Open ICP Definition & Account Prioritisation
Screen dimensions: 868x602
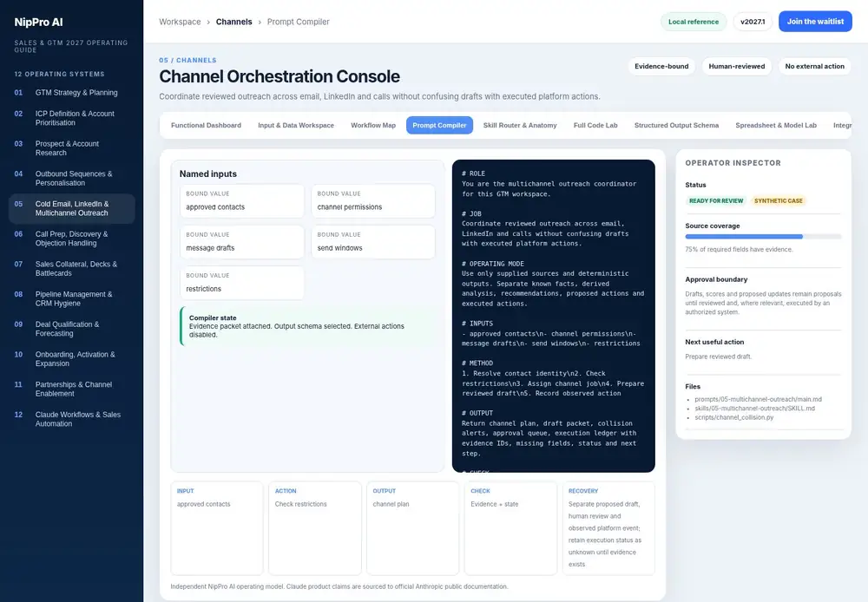(x=71, y=118)
